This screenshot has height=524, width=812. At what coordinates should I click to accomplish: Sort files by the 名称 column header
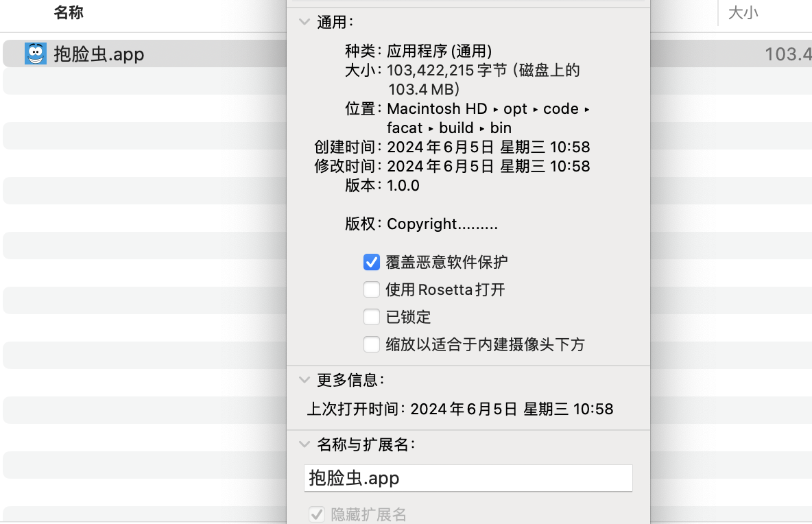[x=69, y=12]
